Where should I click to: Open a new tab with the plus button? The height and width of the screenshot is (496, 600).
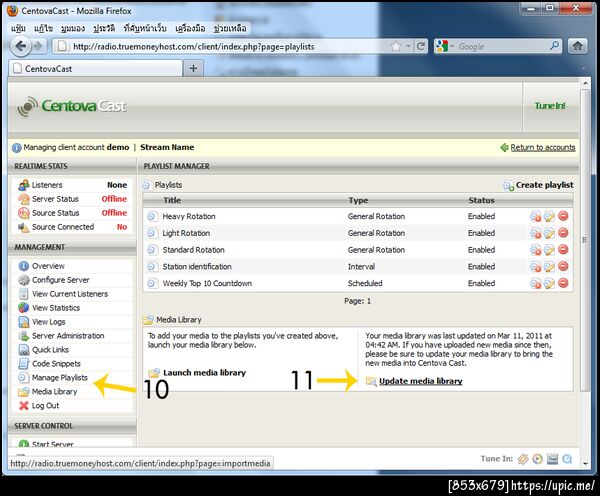click(x=193, y=69)
